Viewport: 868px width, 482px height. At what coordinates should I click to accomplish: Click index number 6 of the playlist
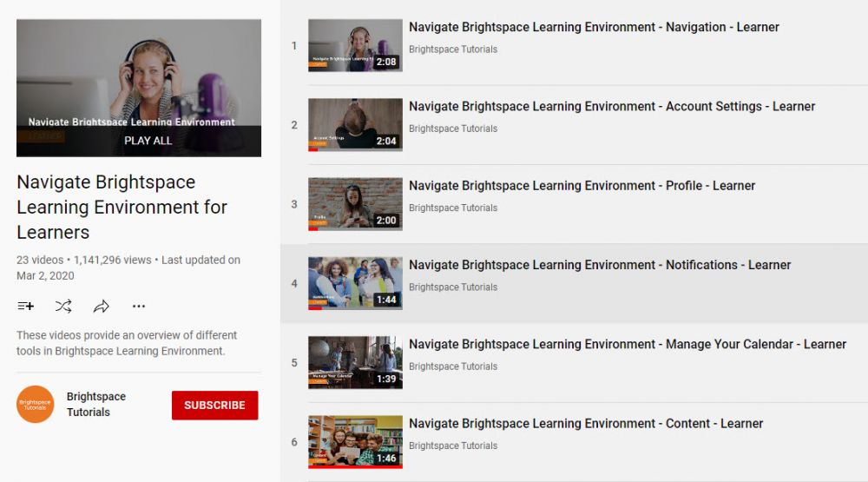click(x=294, y=441)
